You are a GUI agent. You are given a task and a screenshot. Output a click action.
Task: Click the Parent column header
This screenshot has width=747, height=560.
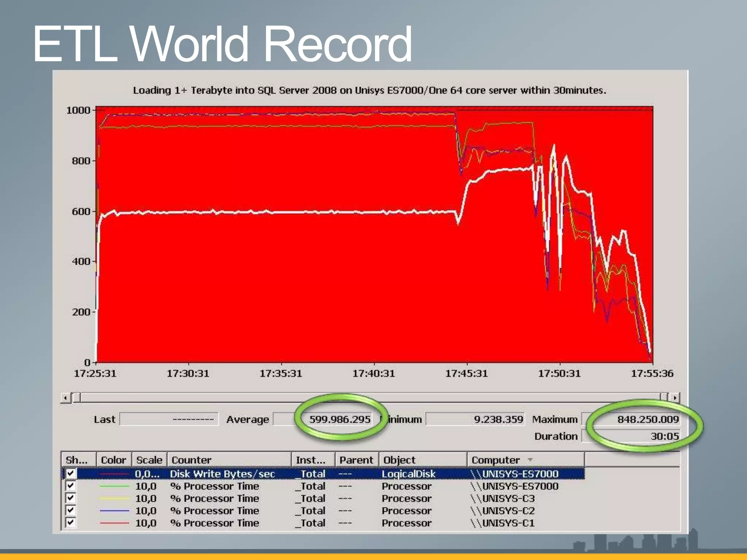pyautogui.click(x=356, y=460)
